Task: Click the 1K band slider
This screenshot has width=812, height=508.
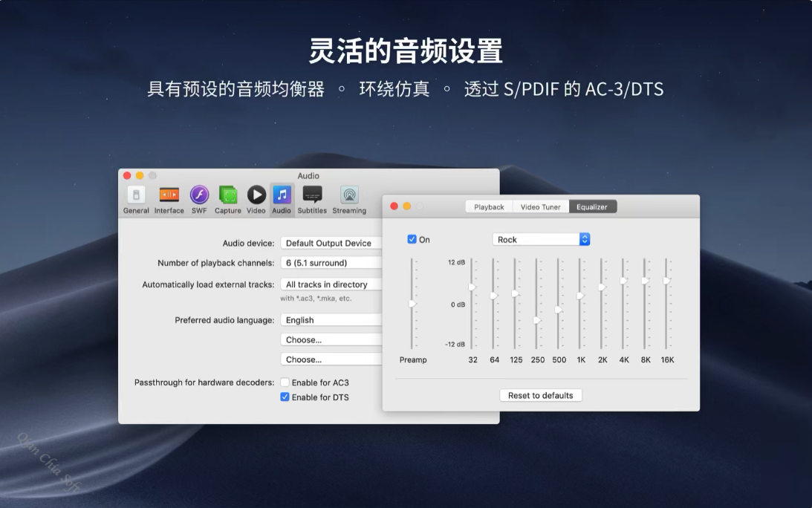Action: [x=580, y=296]
